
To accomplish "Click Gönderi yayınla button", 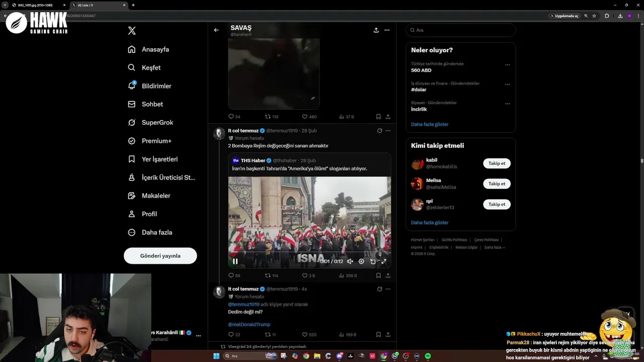I will [x=160, y=255].
